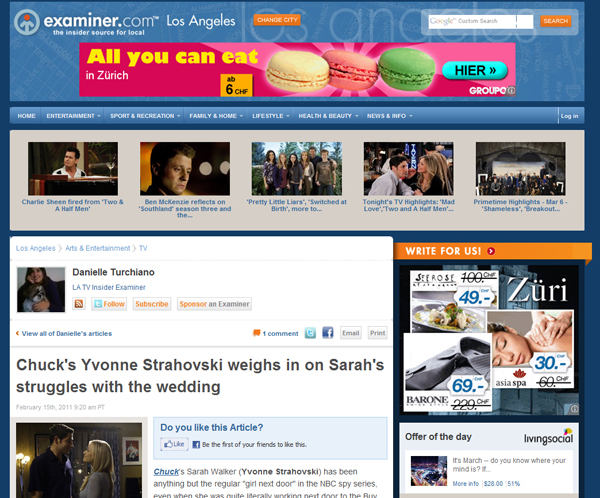The width and height of the screenshot is (600, 498).
Task: Click the orange arrow beside Write For Us
Action: tap(491, 250)
